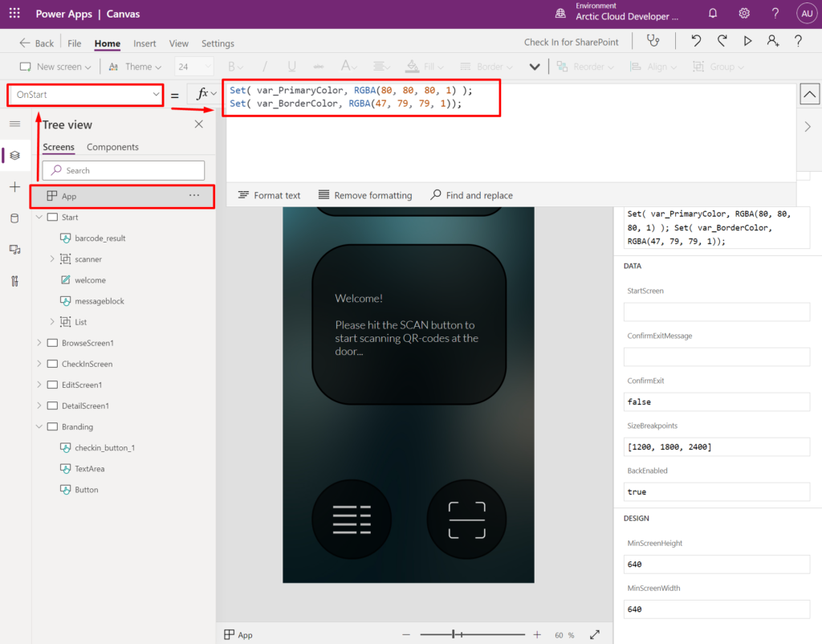Open the New screen dropdown
The width and height of the screenshot is (822, 644).
[x=55, y=67]
